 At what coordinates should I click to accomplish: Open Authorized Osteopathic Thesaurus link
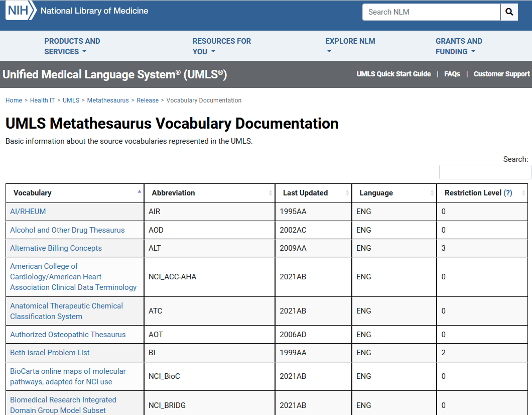coord(68,335)
